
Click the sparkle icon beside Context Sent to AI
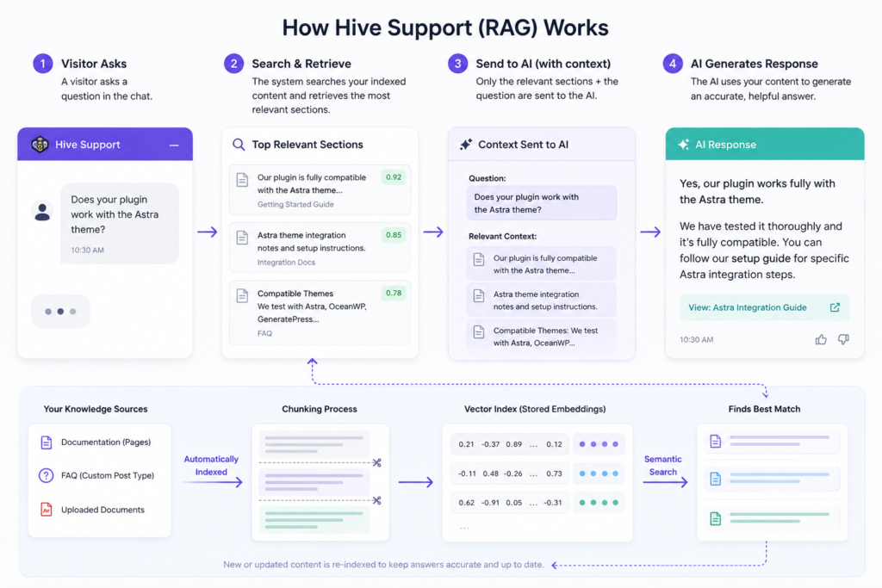tap(466, 145)
